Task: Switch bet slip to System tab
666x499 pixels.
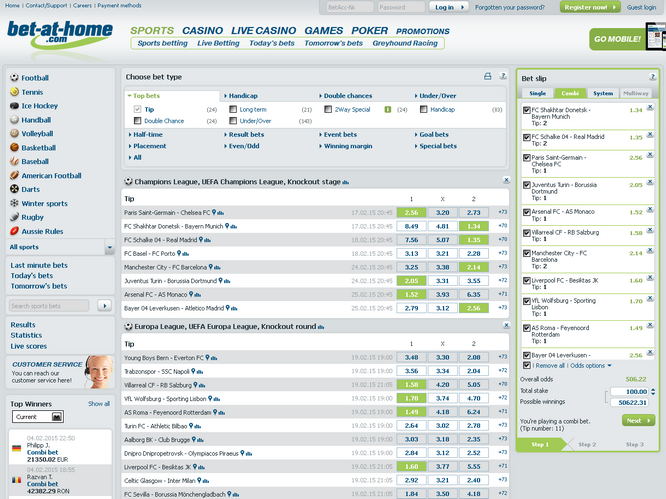Action: pyautogui.click(x=603, y=93)
